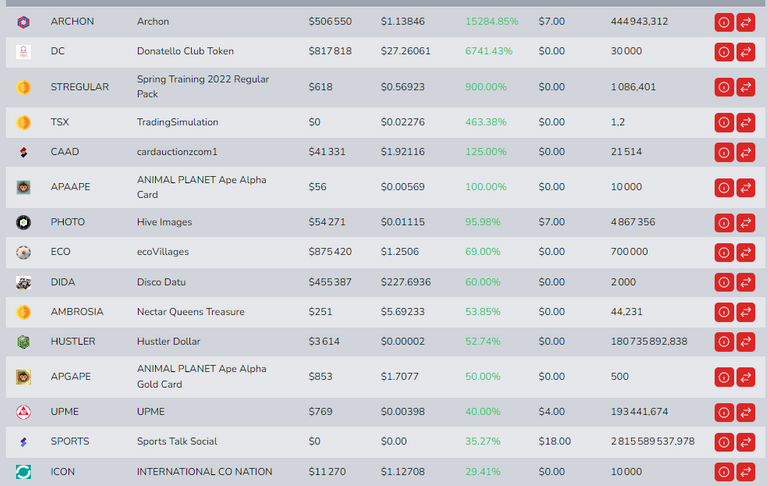The width and height of the screenshot is (768, 486).
Task: Click the ARCHON token logo
Action: tap(24, 22)
